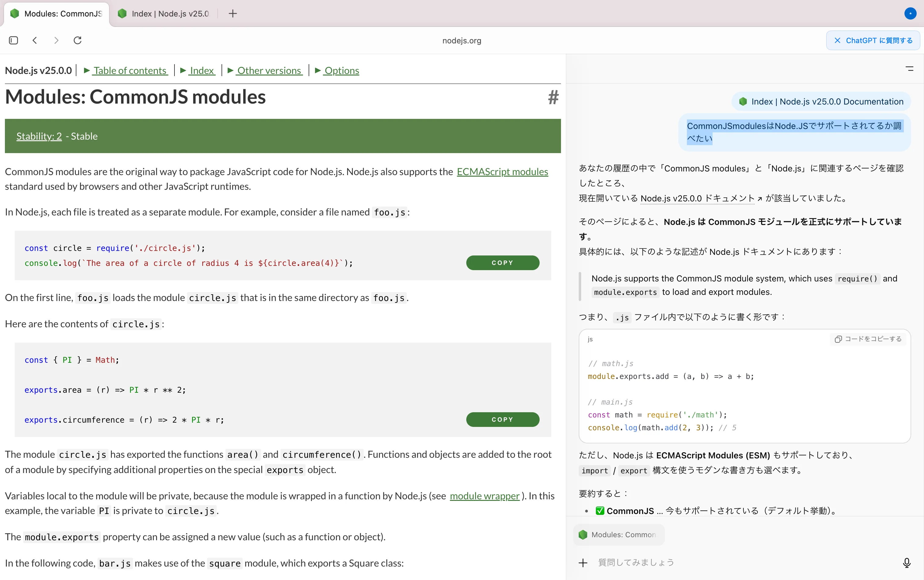Screen dimensions: 924x580
Task: Click COPY on the circle.js code block
Action: pos(502,419)
